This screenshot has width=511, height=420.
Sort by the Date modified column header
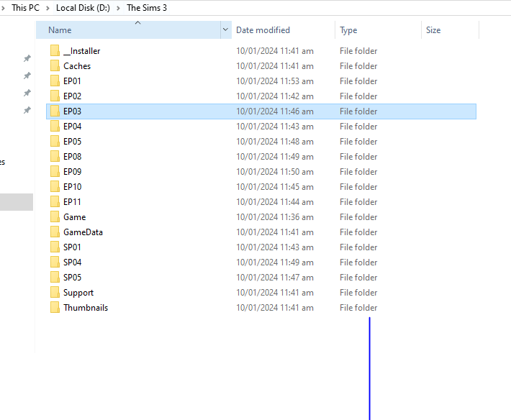point(283,30)
